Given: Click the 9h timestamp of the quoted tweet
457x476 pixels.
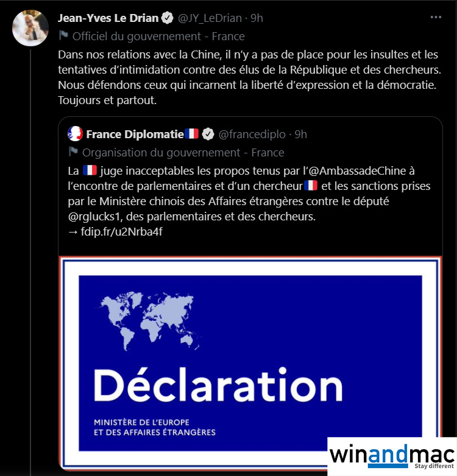Looking at the screenshot, I should (301, 135).
